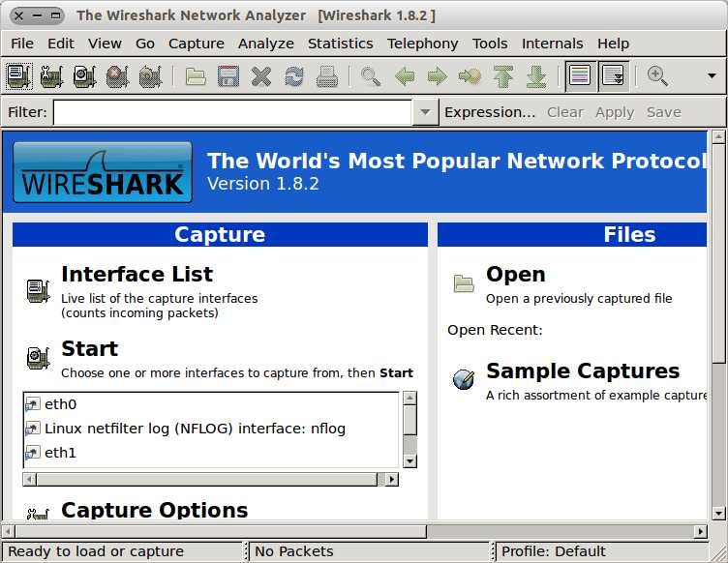The image size is (728, 563).
Task: Go to specific packet icon
Action: (x=470, y=76)
